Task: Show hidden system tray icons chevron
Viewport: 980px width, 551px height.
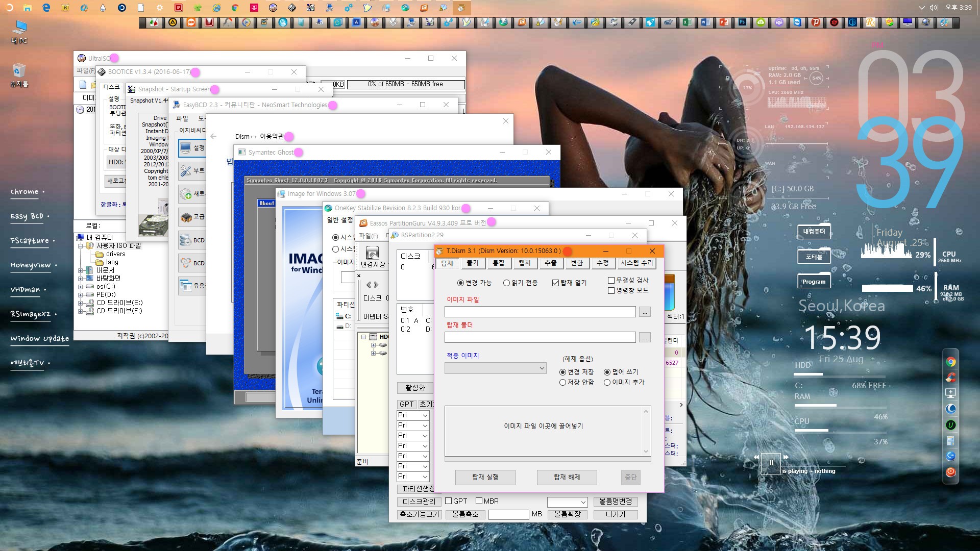Action: [x=921, y=8]
